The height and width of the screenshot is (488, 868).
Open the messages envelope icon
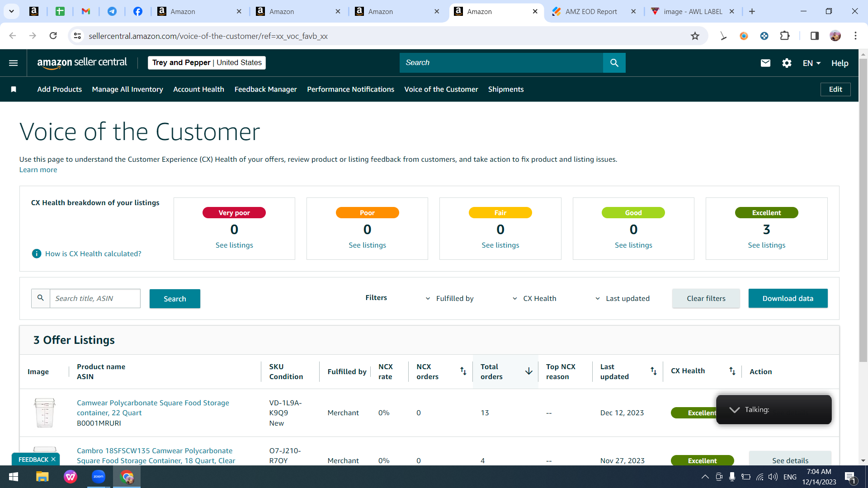(x=765, y=63)
